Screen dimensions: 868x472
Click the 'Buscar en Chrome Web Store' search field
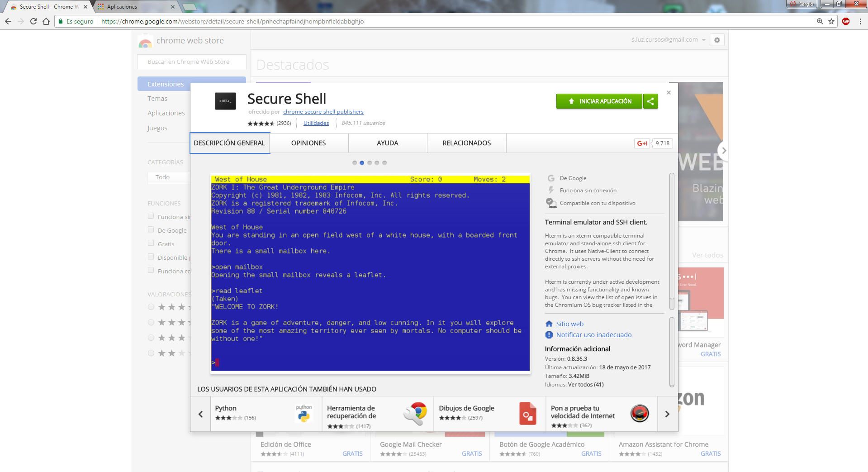[192, 62]
